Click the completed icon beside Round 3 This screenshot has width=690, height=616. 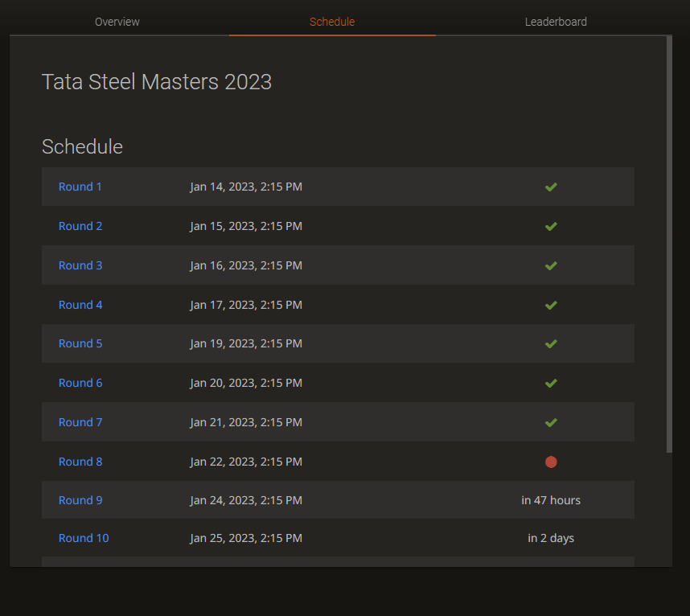[x=551, y=265]
